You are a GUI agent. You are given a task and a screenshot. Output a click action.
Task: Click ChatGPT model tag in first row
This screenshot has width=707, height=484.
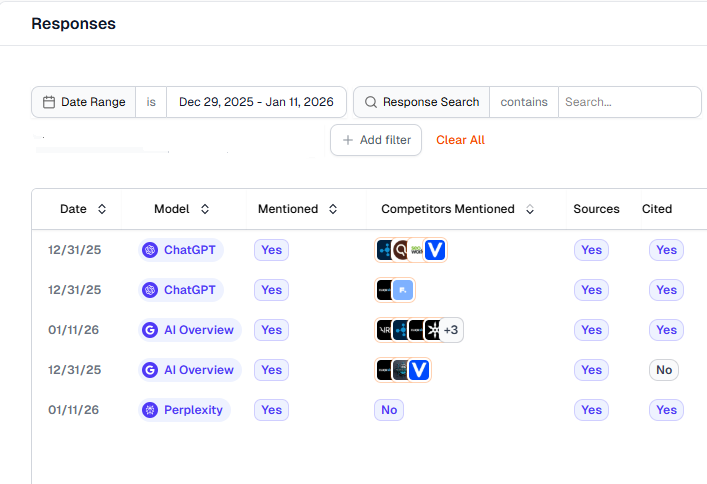tap(181, 250)
